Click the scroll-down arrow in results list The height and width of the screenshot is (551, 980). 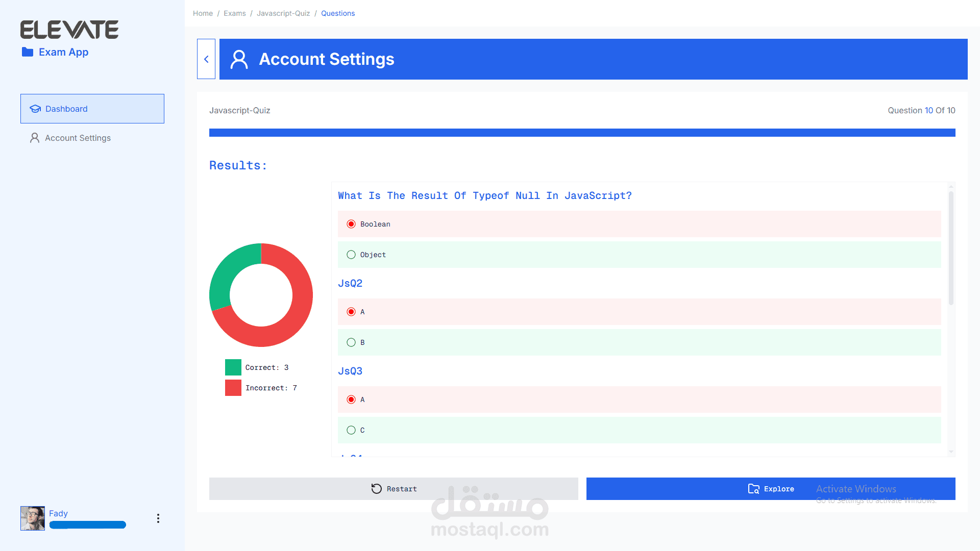[x=951, y=452]
